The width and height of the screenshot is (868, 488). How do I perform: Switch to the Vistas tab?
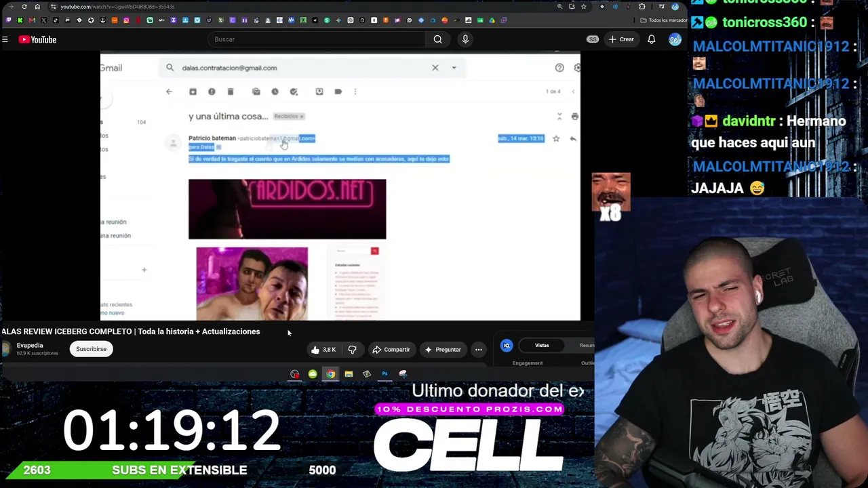(x=542, y=346)
